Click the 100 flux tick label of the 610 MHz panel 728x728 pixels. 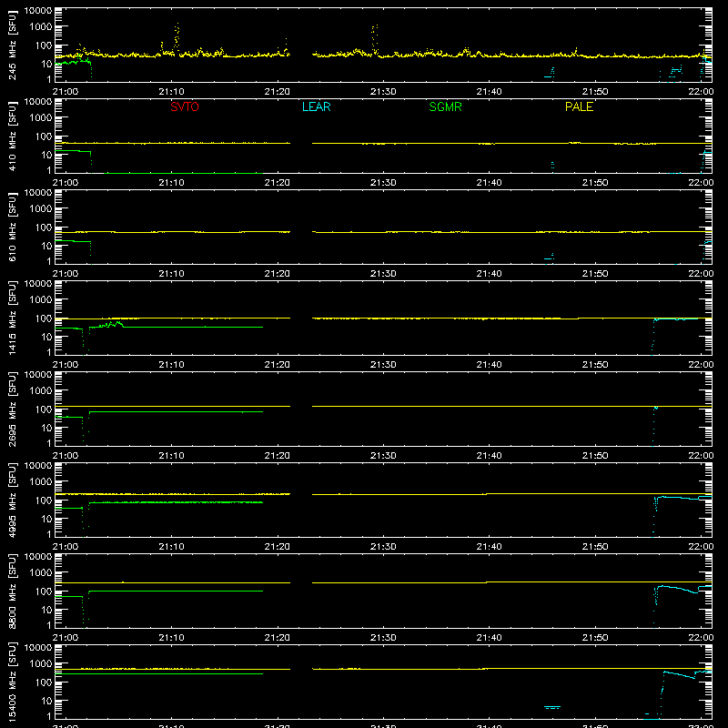pos(44,227)
